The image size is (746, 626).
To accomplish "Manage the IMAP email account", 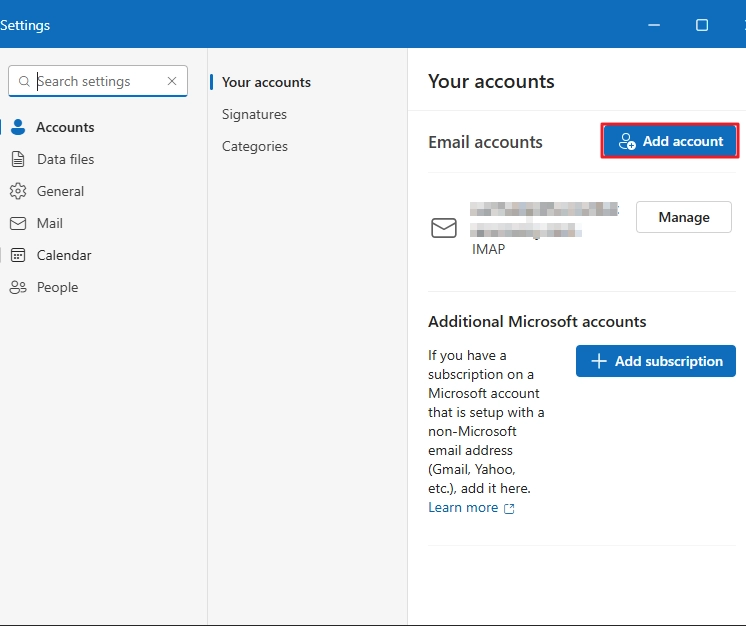I will 684,217.
